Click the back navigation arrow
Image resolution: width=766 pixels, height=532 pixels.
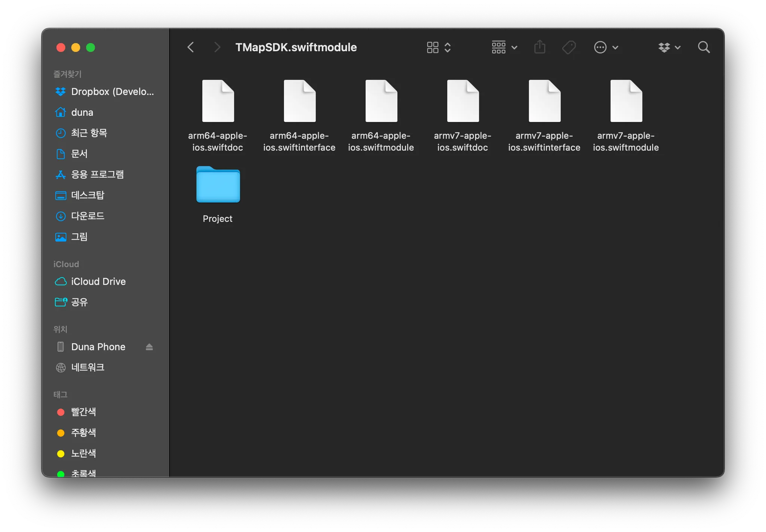191,47
